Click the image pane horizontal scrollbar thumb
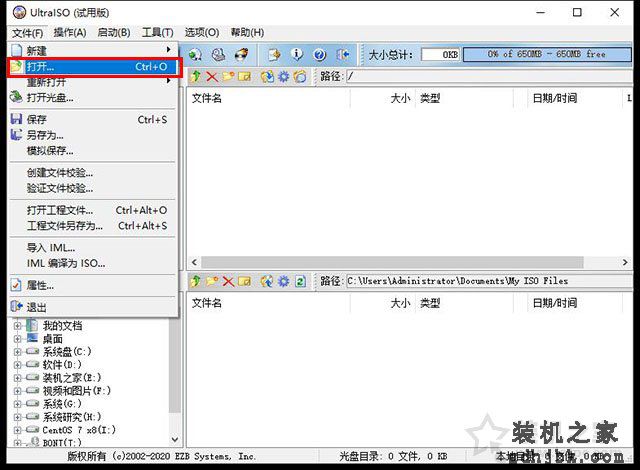Viewport: 640px width, 470px height. (392, 262)
